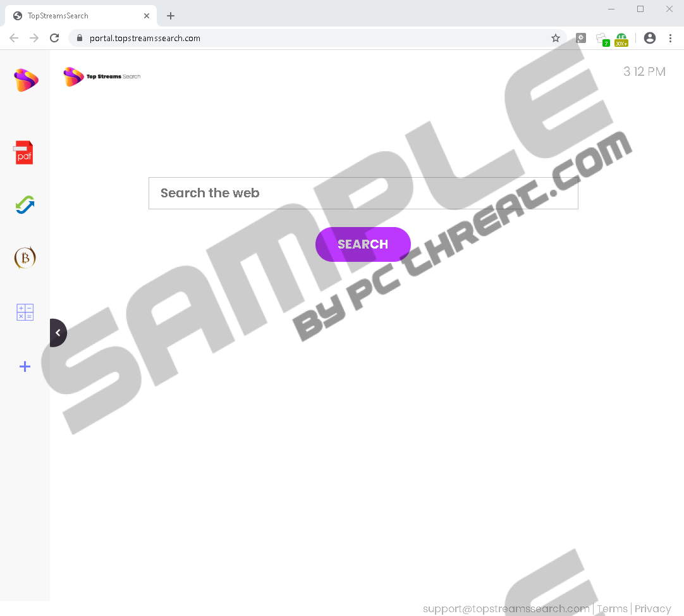Click the Top Streams logo in the sidebar
The image size is (684, 616).
pyautogui.click(x=26, y=80)
